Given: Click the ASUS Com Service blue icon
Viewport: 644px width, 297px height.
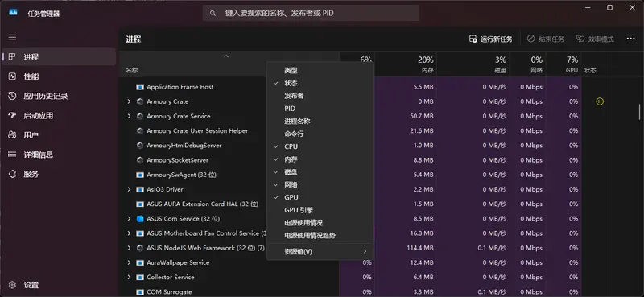Looking at the screenshot, I should 140,219.
